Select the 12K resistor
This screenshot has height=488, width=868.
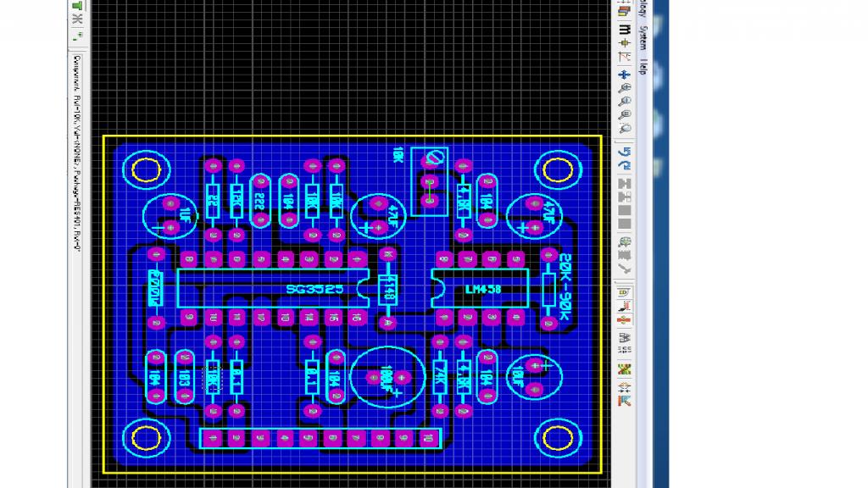[x=236, y=200]
